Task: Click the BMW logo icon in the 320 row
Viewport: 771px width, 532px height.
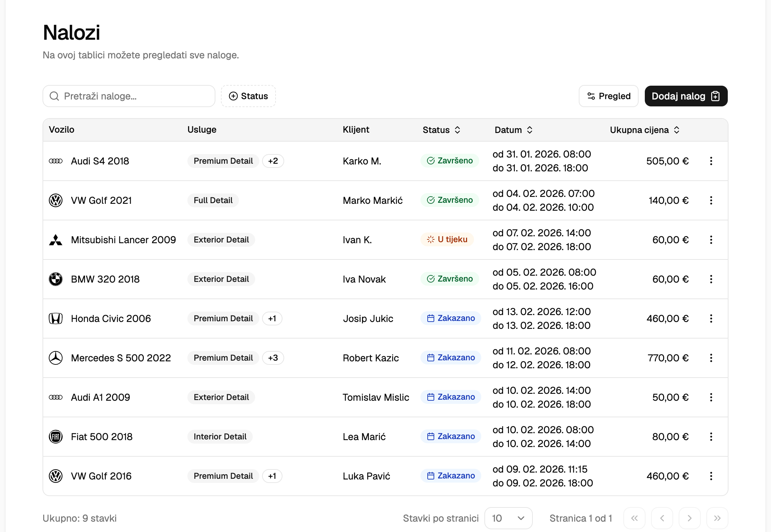Action: [56, 279]
